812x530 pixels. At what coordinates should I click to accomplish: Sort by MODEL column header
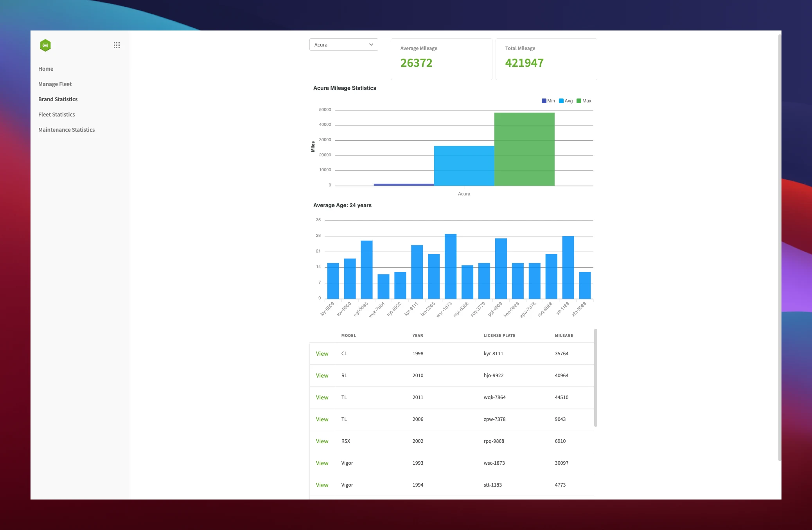[x=349, y=335]
